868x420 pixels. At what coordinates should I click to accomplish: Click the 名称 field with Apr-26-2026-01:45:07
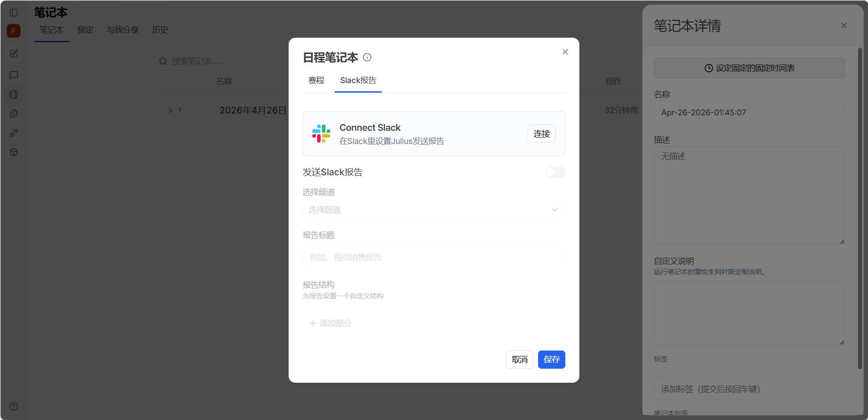[x=749, y=112]
